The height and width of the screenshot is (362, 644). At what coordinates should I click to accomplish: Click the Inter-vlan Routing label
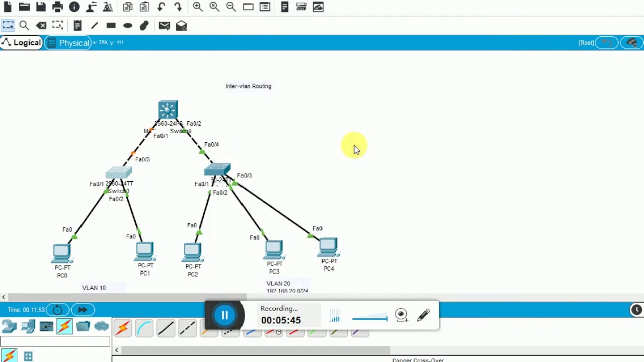coord(249,86)
